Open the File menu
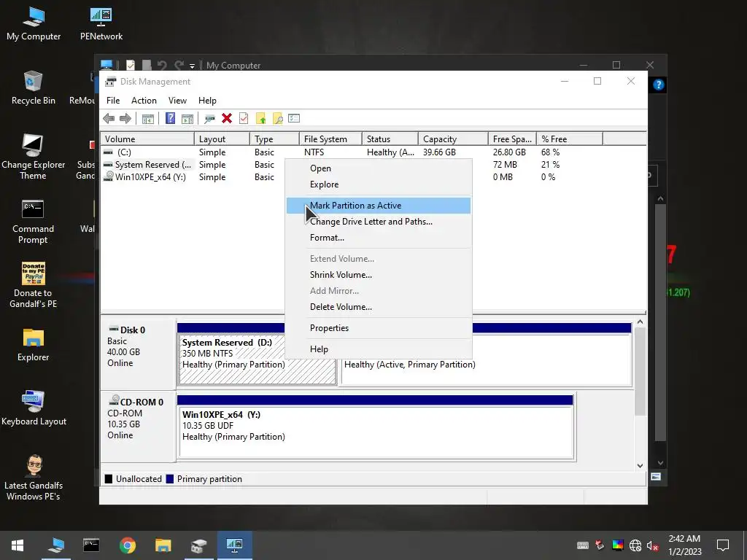 113,101
